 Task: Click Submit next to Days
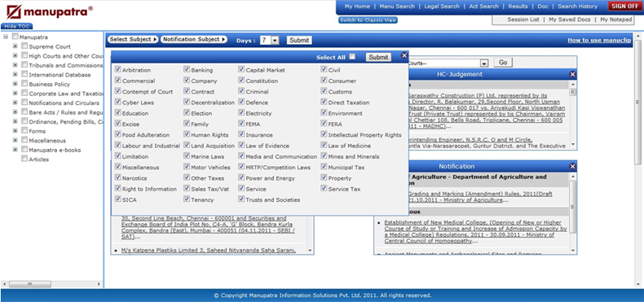point(299,40)
